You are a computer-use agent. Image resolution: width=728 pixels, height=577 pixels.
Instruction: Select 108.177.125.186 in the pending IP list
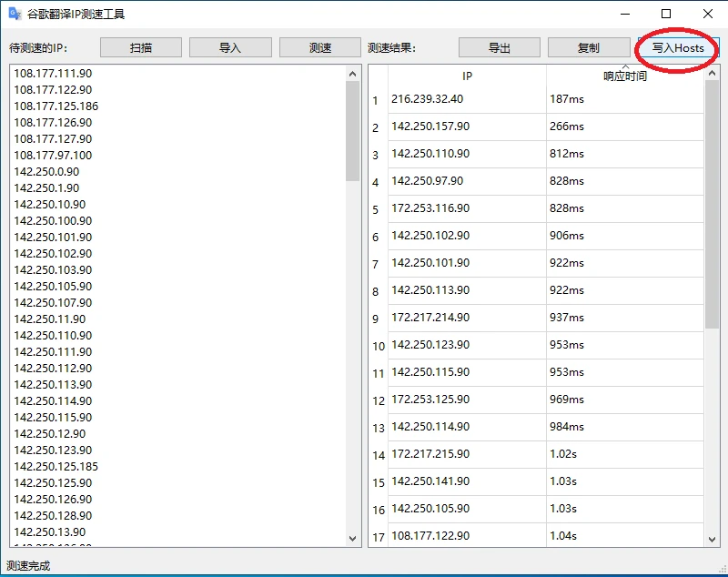coord(56,106)
